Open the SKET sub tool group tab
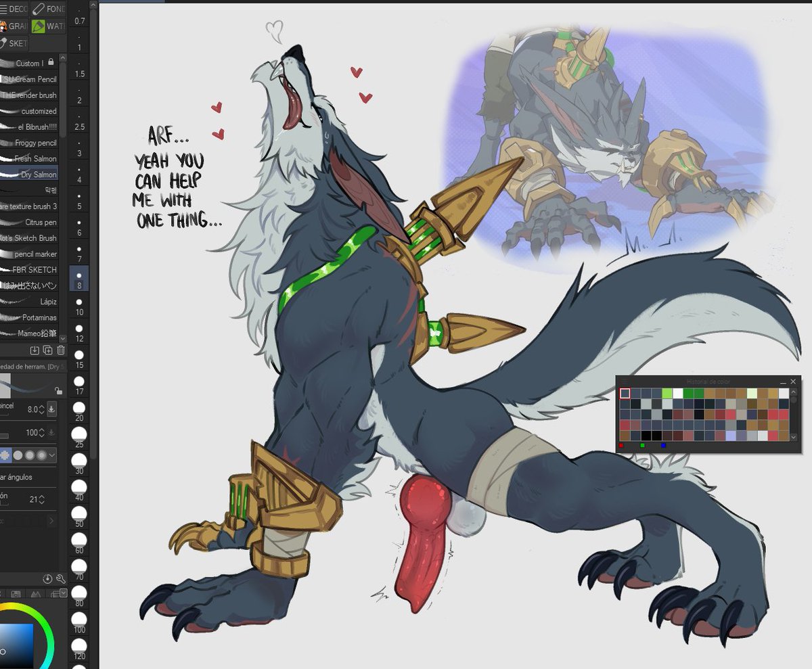 (x=14, y=43)
